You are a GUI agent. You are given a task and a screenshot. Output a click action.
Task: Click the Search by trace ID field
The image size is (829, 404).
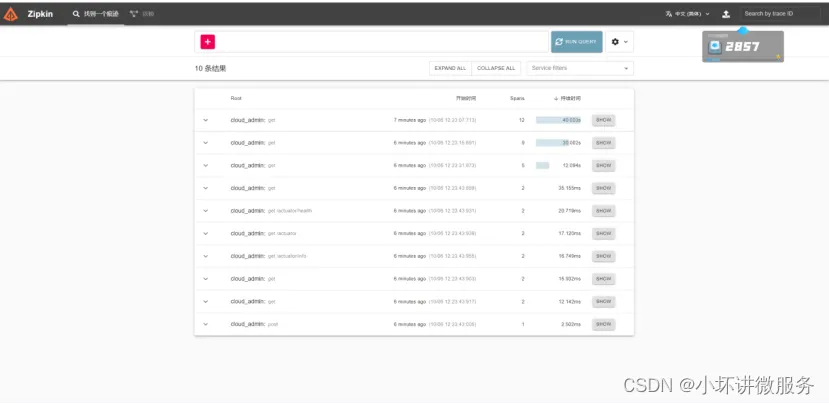click(x=778, y=14)
